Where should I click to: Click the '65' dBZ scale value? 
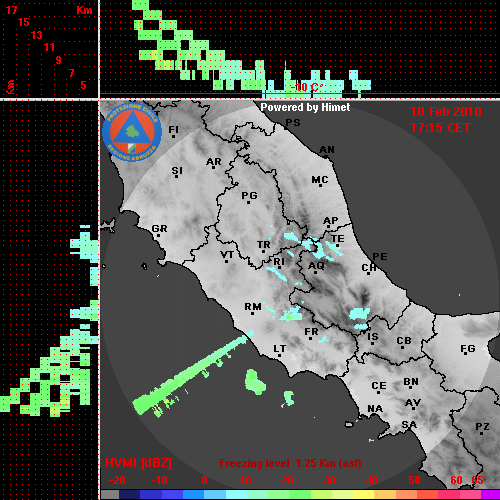(x=477, y=480)
